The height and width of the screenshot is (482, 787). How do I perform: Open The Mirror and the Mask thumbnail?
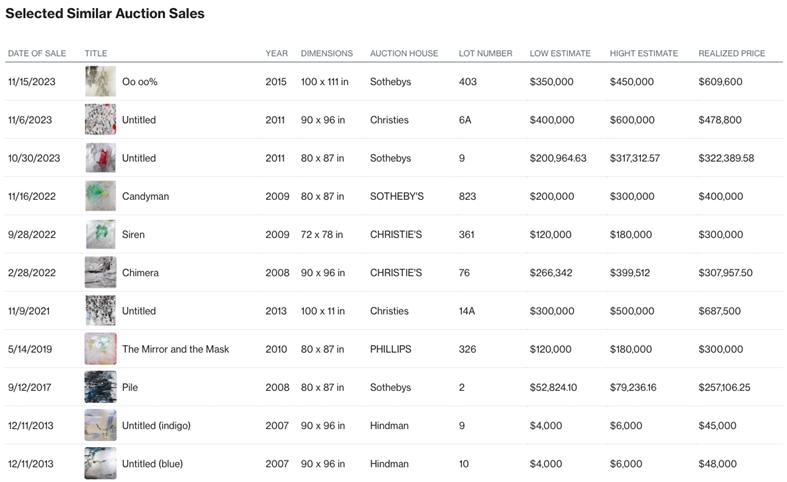click(100, 349)
